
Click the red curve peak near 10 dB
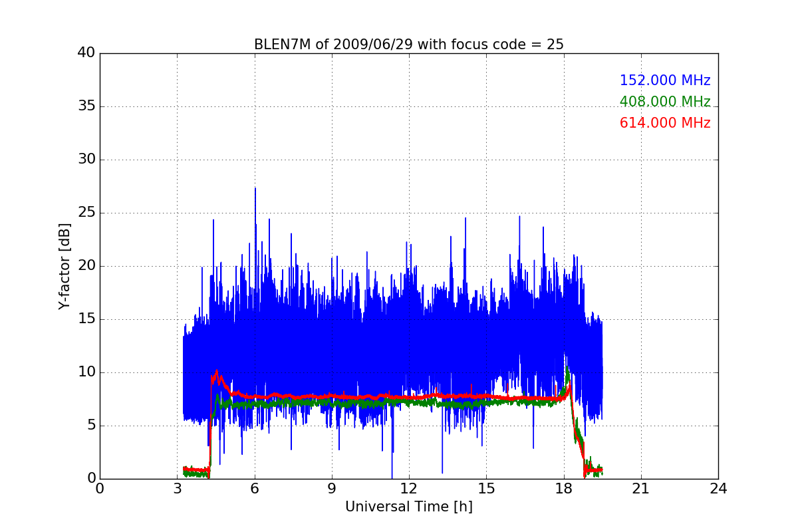click(x=217, y=371)
